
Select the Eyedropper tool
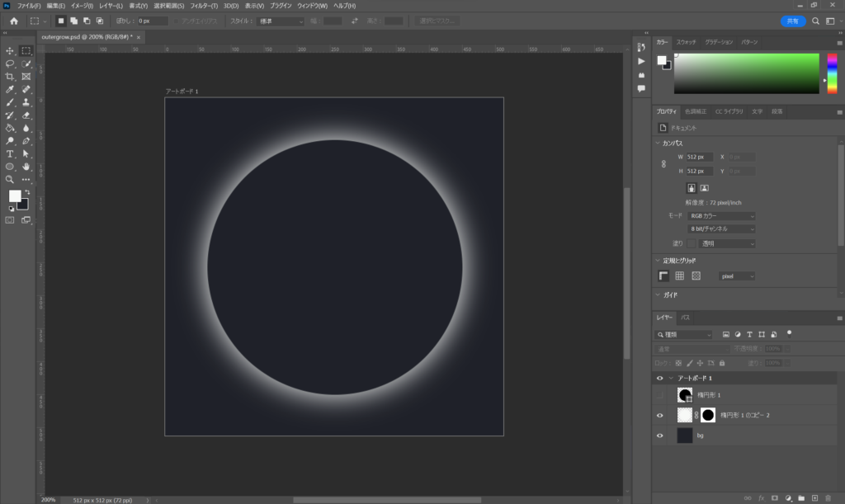(x=10, y=89)
